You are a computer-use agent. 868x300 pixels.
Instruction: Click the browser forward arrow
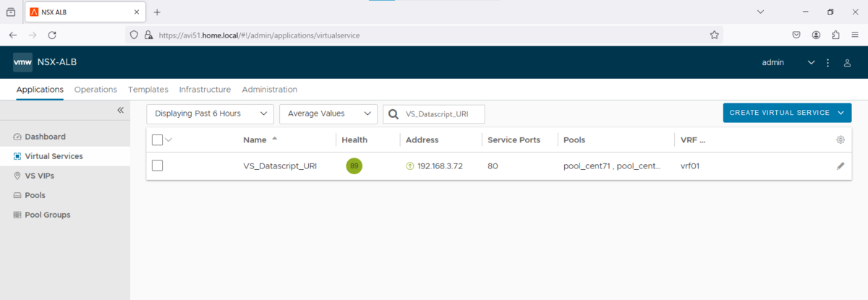tap(33, 35)
